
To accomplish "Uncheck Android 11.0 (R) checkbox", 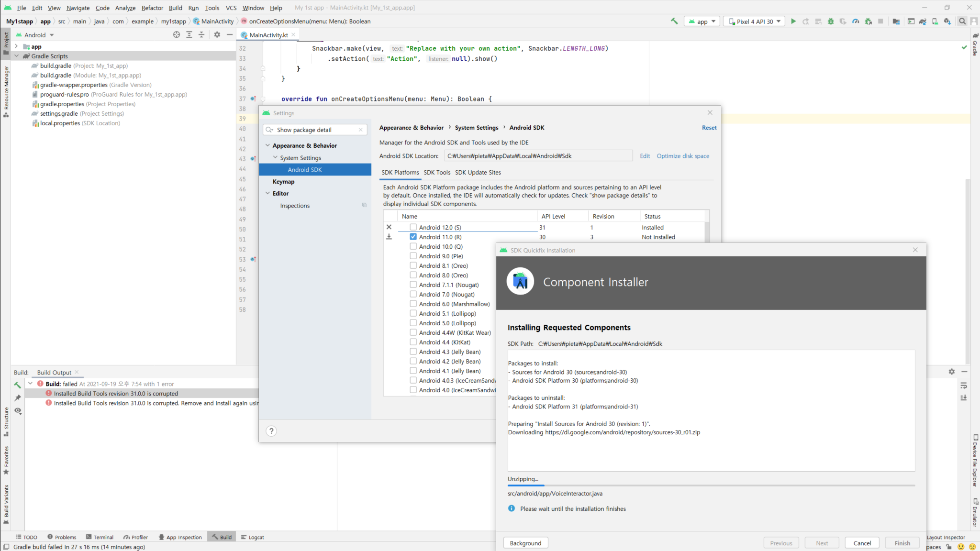I will (413, 237).
